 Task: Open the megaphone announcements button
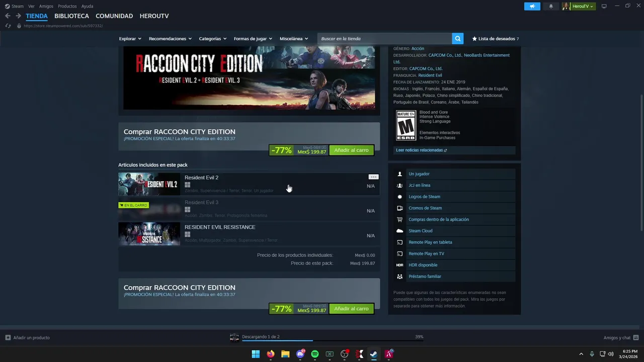(532, 6)
